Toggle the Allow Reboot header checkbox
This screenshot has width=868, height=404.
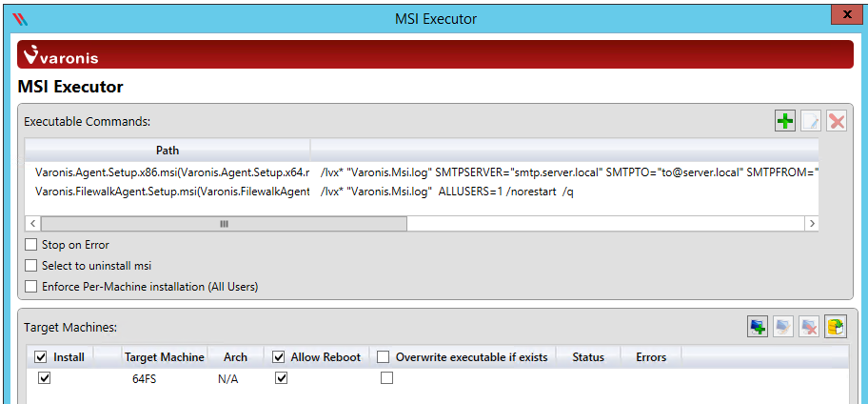pos(279,357)
